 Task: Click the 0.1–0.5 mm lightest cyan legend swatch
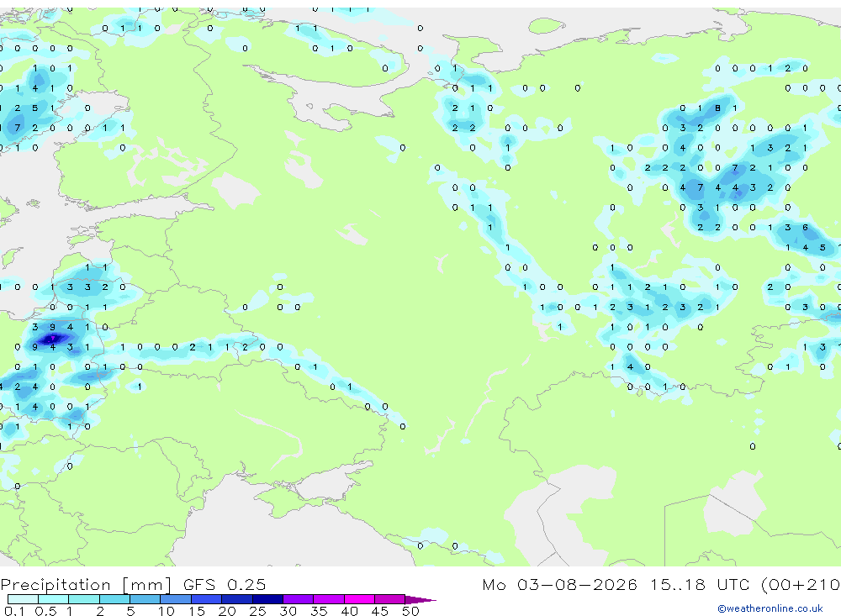click(x=23, y=599)
